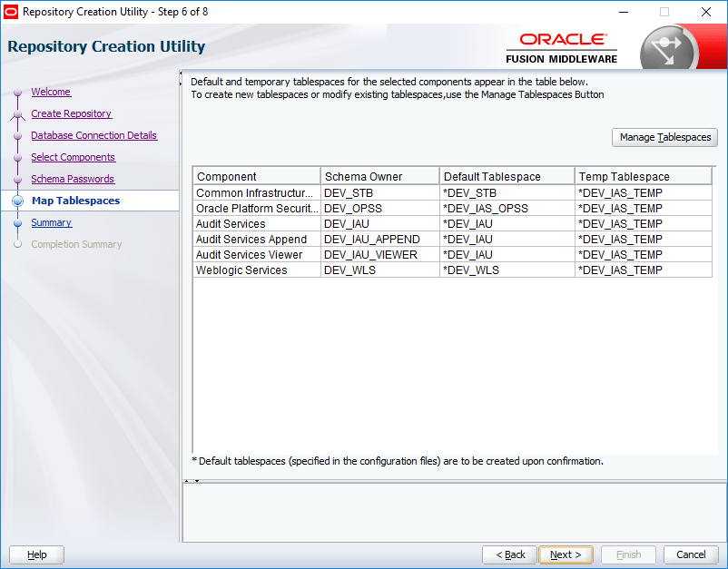Viewport: 728px width, 569px height.
Task: Click the Component column header
Action: pos(257,176)
